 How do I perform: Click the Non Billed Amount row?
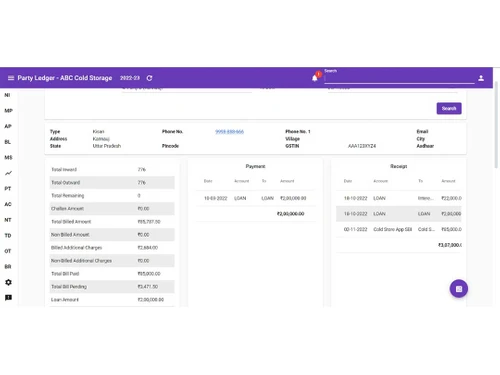(x=112, y=235)
